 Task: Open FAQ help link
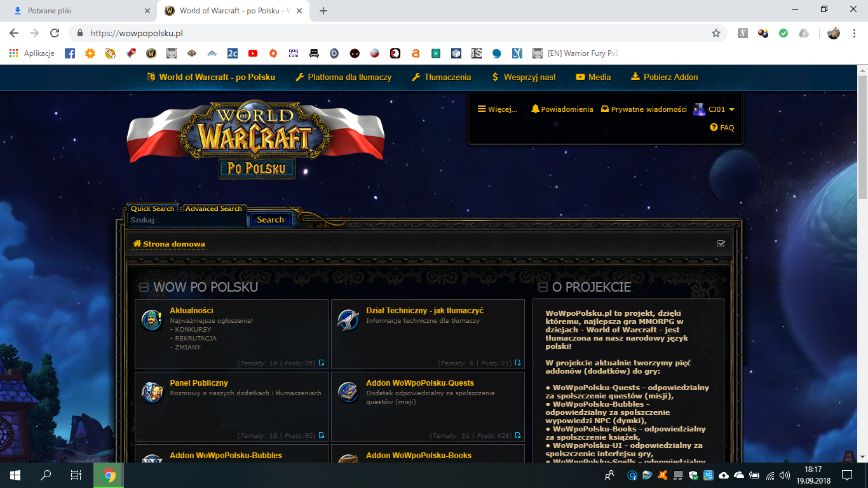pyautogui.click(x=722, y=128)
